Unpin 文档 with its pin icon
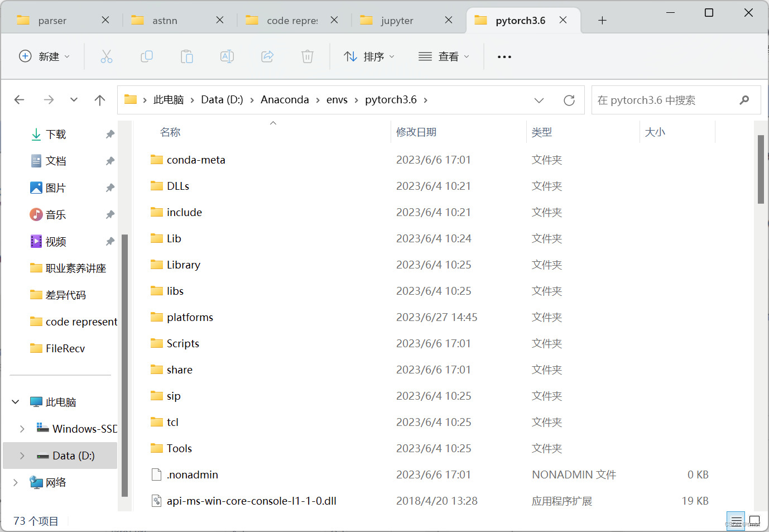769x532 pixels. point(110,161)
